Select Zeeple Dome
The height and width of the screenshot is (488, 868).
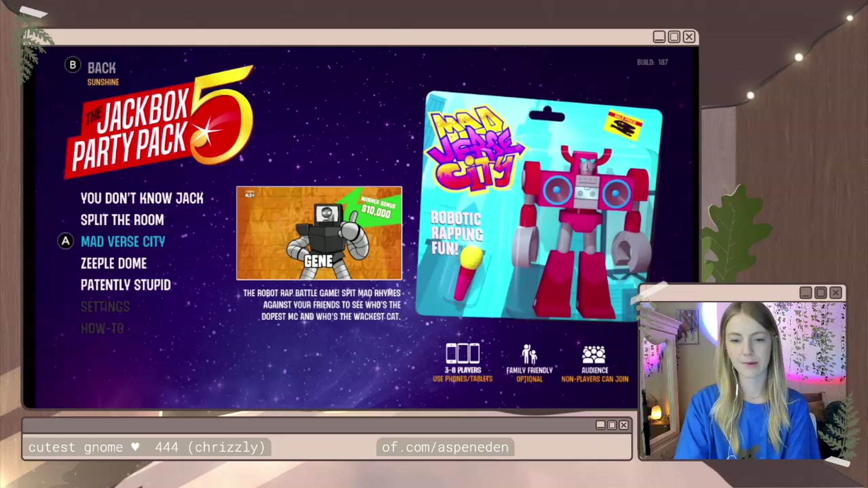(113, 263)
